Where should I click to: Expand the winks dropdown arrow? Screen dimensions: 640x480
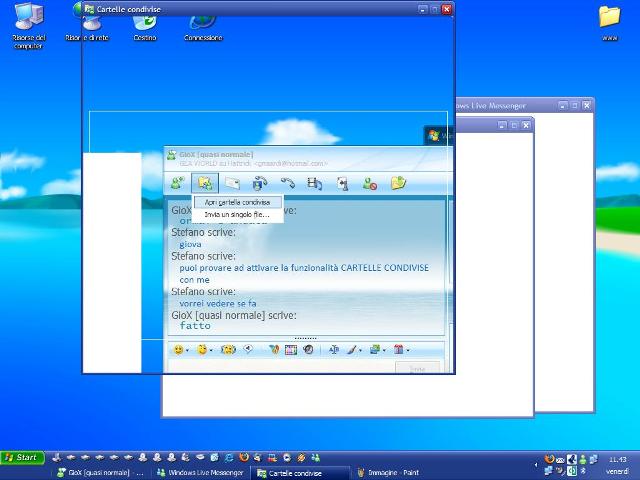click(211, 350)
